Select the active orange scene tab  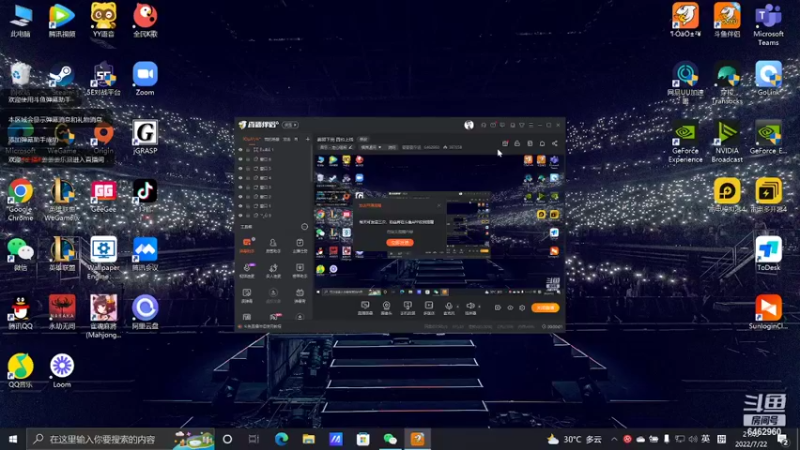point(252,139)
